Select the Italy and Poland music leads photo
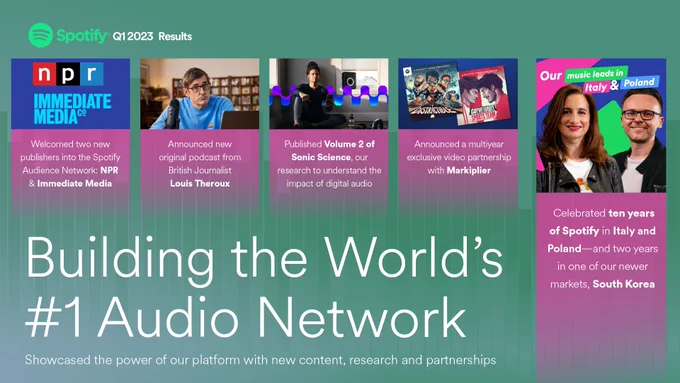The width and height of the screenshot is (680, 383). (601, 125)
